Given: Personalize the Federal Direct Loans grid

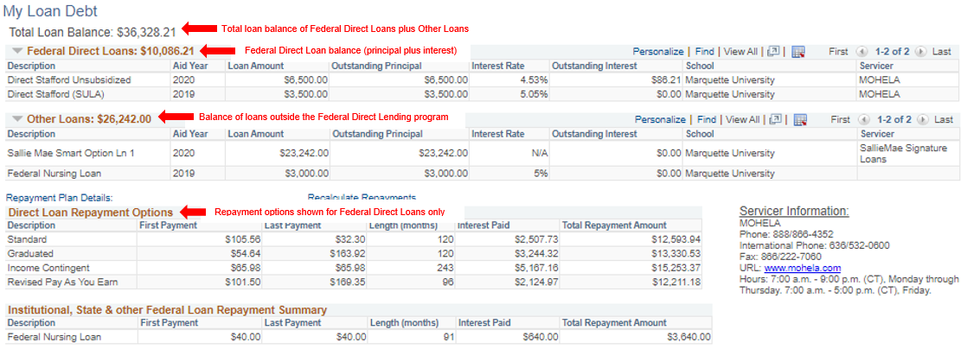Looking at the screenshot, I should pyautogui.click(x=657, y=52).
